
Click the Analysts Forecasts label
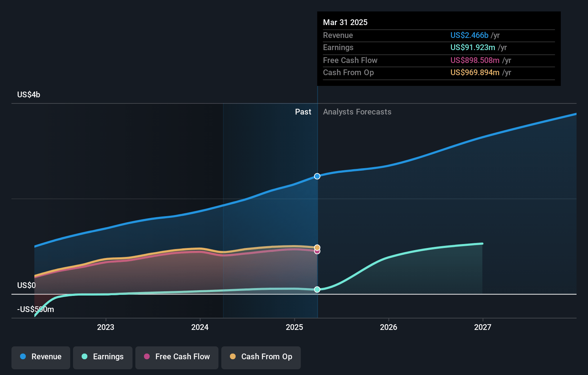pos(357,112)
